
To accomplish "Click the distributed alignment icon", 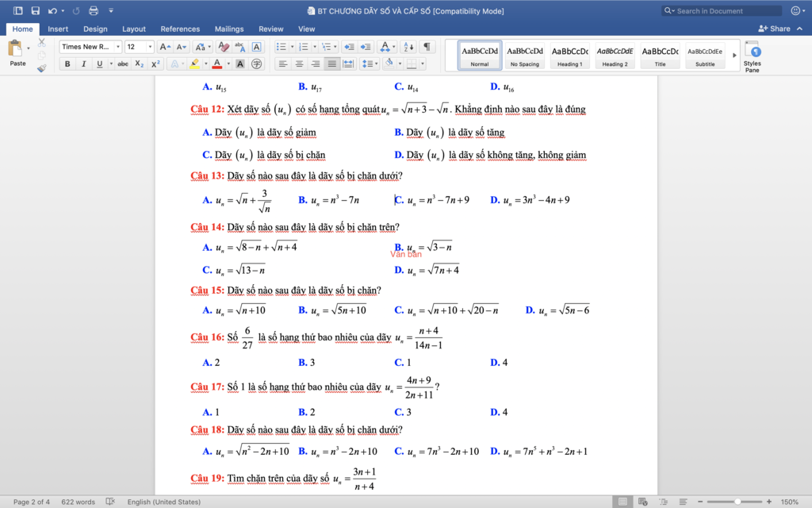I will (349, 63).
